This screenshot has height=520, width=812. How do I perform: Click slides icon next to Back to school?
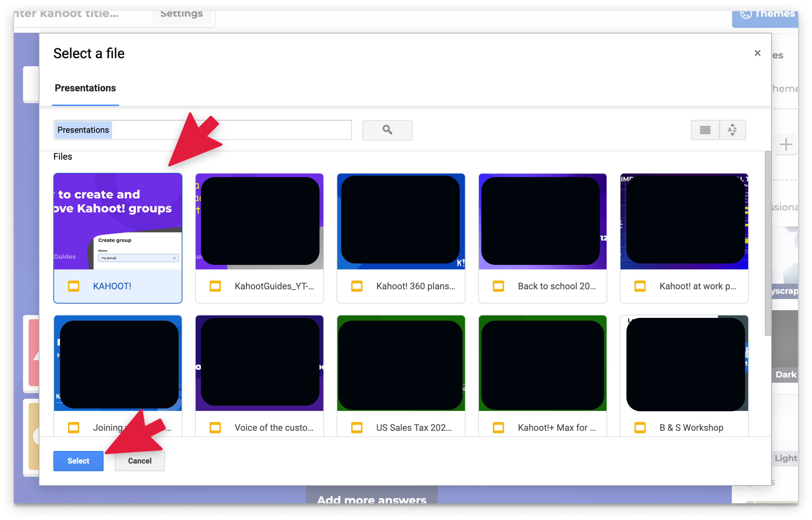pos(498,286)
